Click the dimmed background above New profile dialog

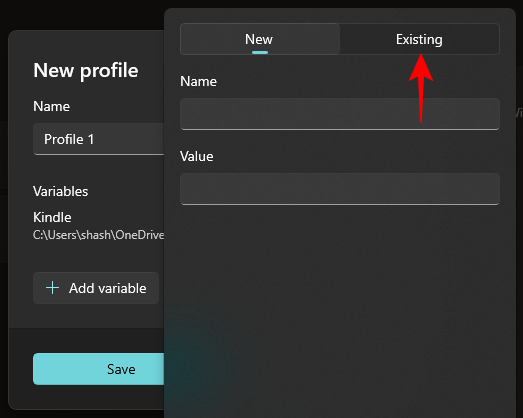tap(83, 15)
